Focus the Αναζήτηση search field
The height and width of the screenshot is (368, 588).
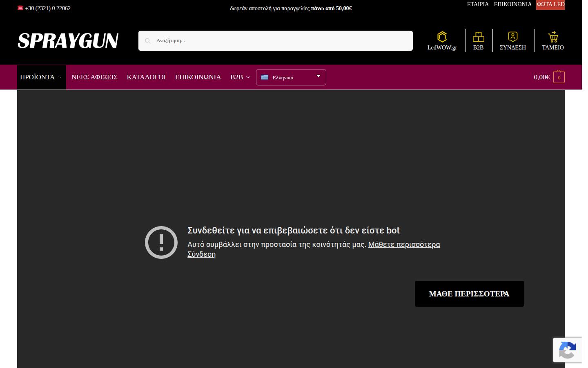click(276, 40)
